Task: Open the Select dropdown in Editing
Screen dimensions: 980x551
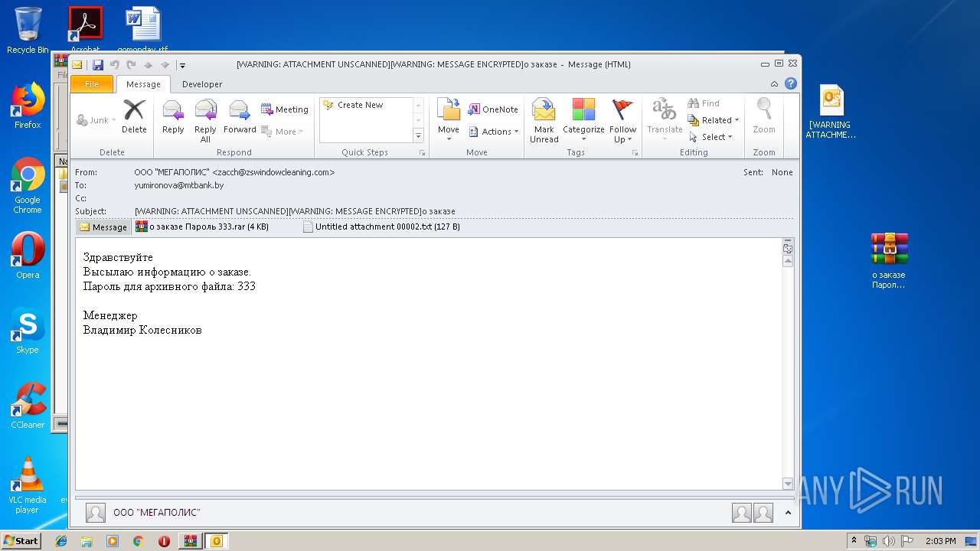Action: pos(711,137)
